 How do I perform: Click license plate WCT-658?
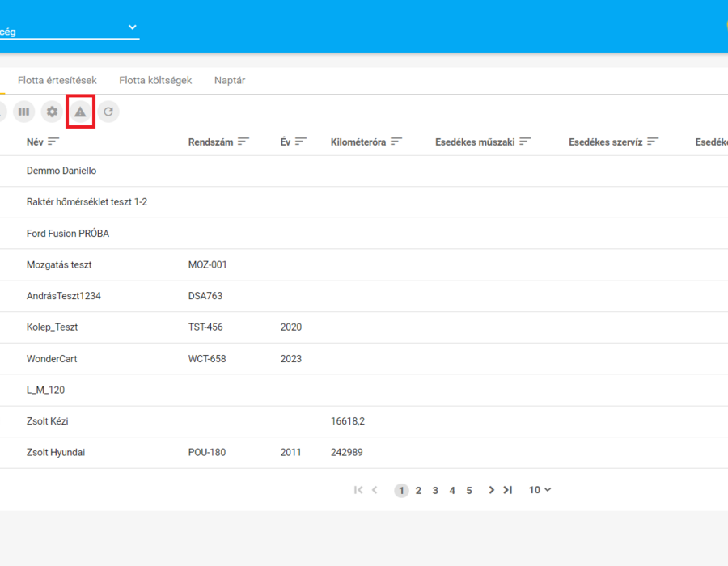click(207, 359)
